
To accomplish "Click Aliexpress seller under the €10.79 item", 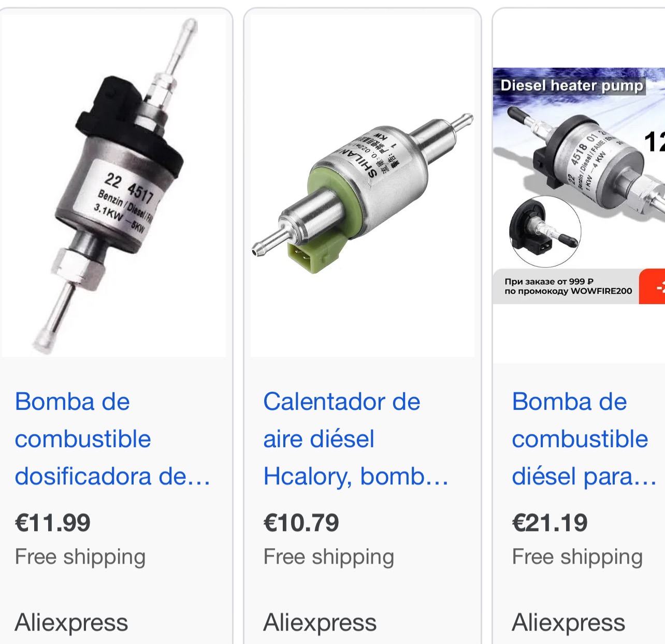I will pyautogui.click(x=320, y=622).
